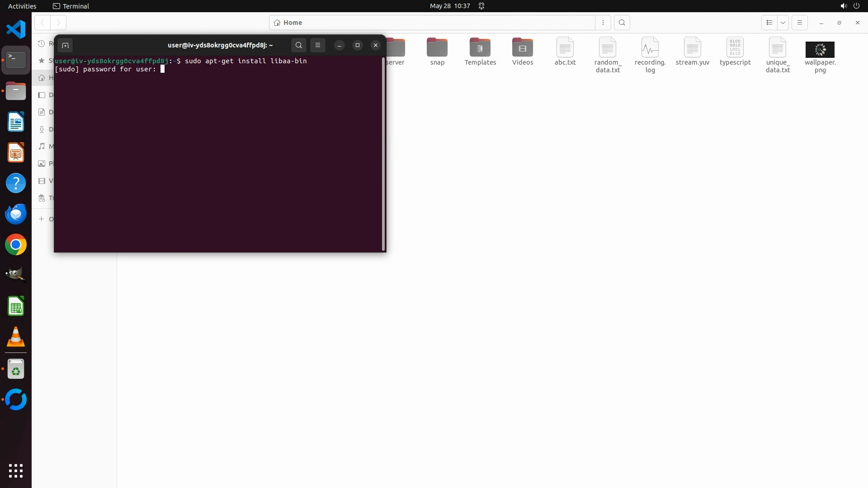
Task: Switch Files to list view
Action: [769, 23]
